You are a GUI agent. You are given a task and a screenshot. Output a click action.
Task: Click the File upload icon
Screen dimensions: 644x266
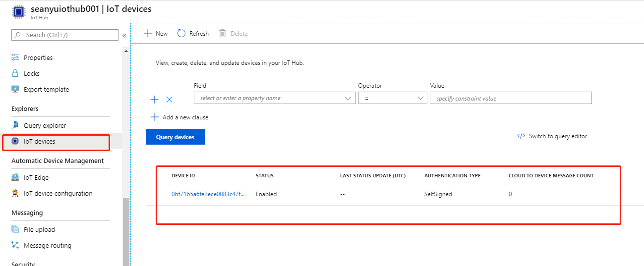(15, 229)
